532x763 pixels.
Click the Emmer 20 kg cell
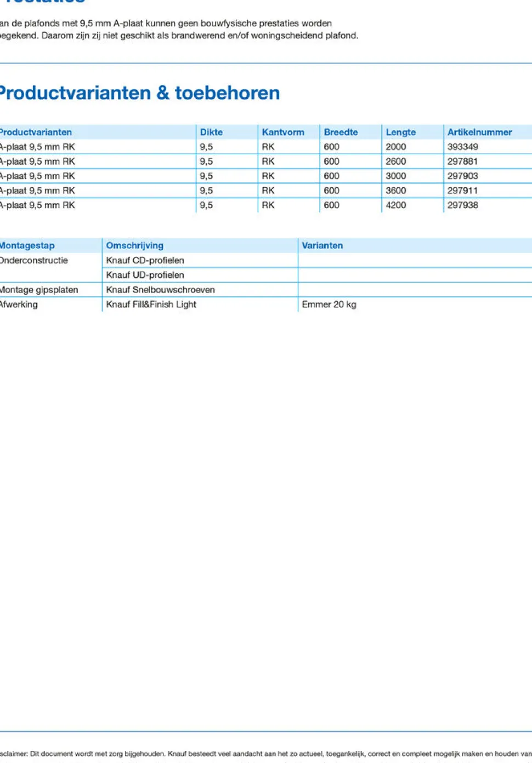coord(329,304)
